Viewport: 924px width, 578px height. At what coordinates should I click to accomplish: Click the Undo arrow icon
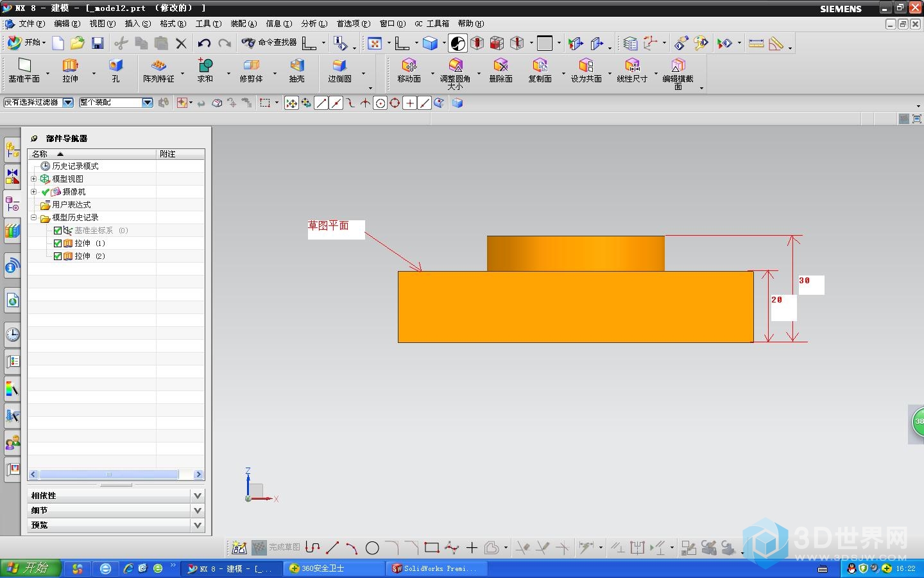[x=204, y=43]
